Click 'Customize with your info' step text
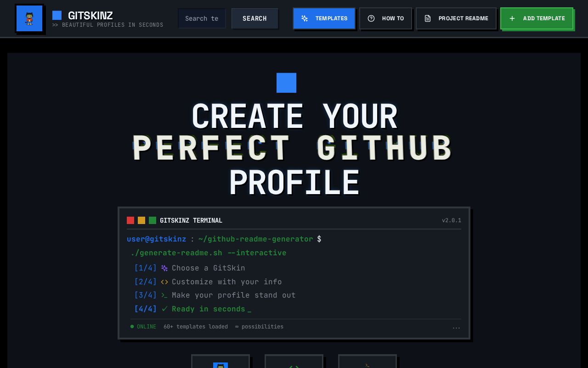This screenshot has height=368, width=588. pos(227,282)
